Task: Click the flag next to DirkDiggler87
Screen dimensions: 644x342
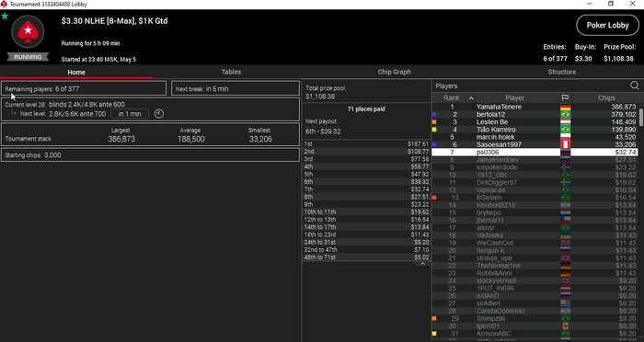Action: click(565, 182)
